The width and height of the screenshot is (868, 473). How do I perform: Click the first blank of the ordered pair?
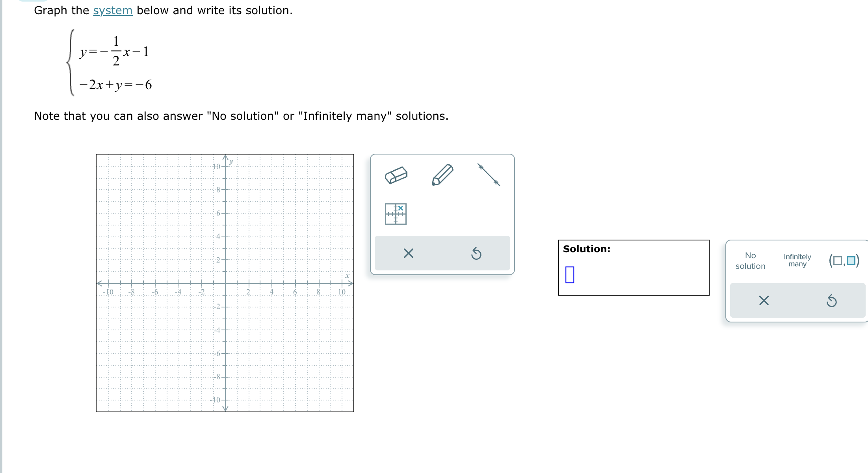837,260
